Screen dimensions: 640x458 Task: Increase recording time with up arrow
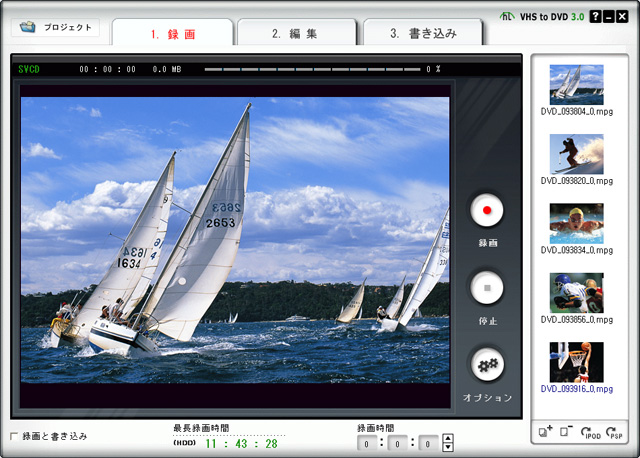coord(448,439)
